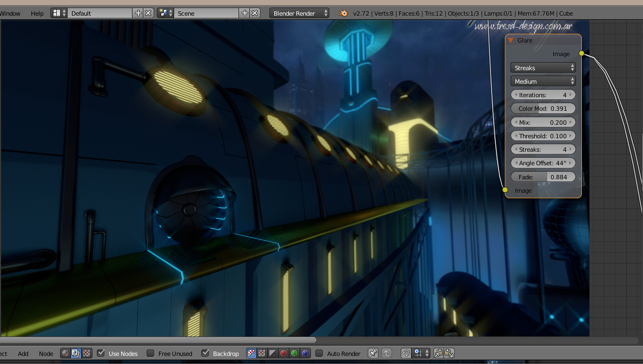Collapse the Glare node triangle
The height and width of the screenshot is (364, 643).
pyautogui.click(x=511, y=40)
